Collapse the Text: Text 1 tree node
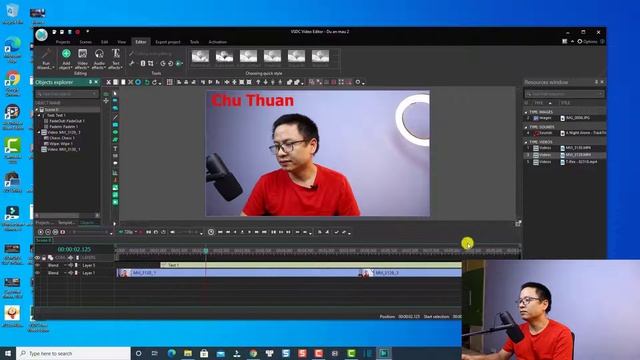Image resolution: width=640 pixels, height=360 pixels. pos(40,115)
